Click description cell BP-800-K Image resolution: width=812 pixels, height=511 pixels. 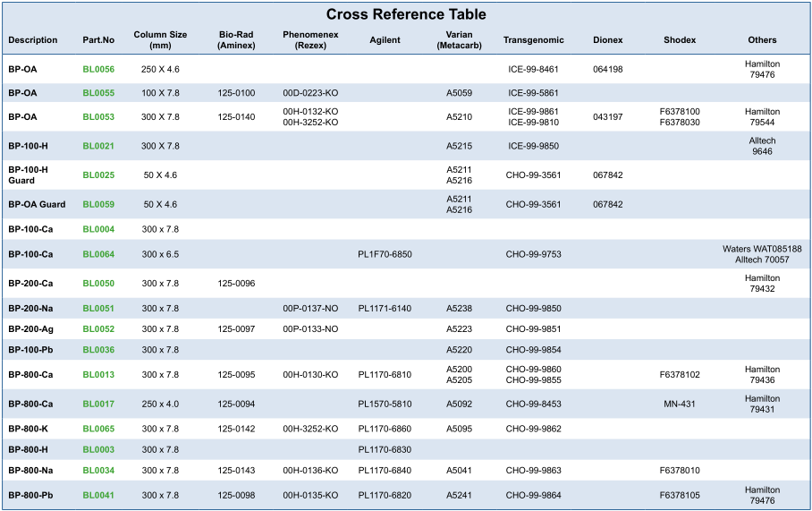pyautogui.click(x=28, y=430)
